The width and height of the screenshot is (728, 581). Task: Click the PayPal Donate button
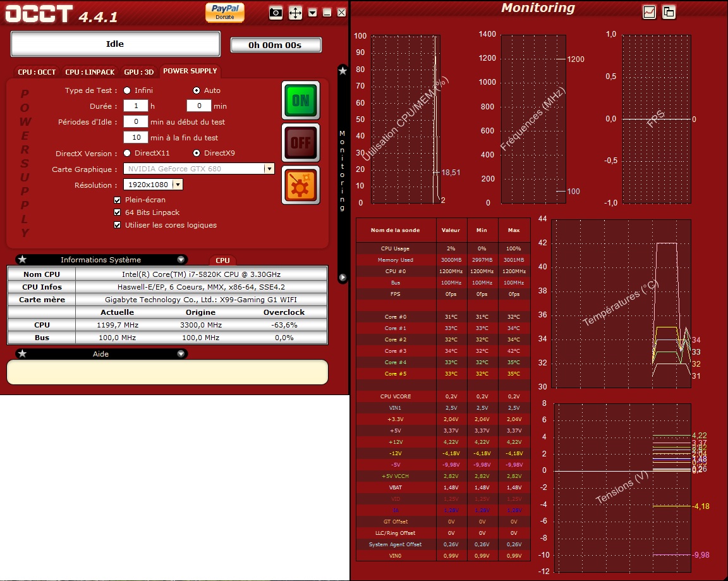225,12
